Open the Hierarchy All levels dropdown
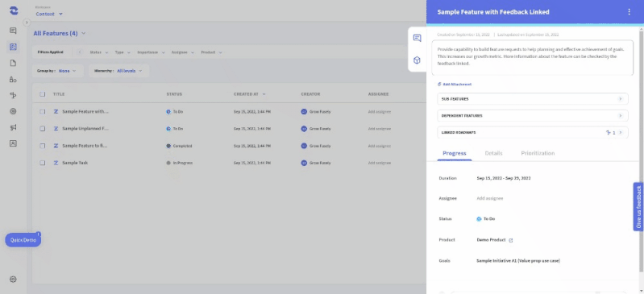The image size is (644, 294). [119, 71]
